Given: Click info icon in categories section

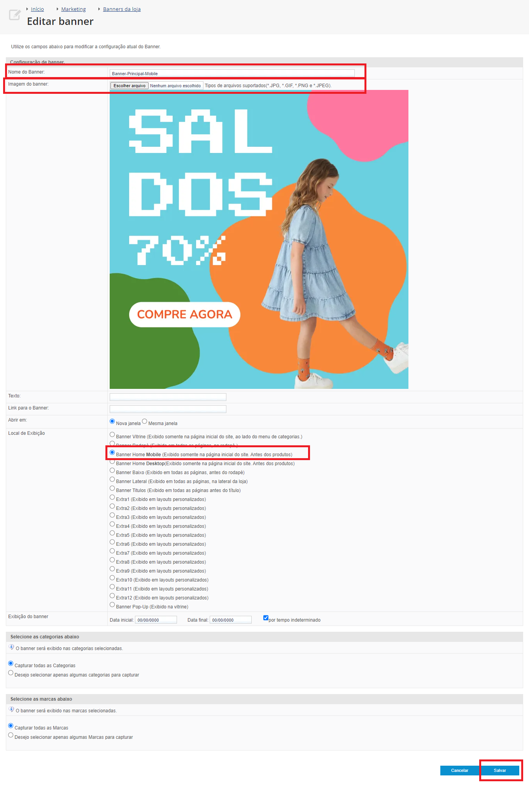Looking at the screenshot, I should [x=11, y=647].
